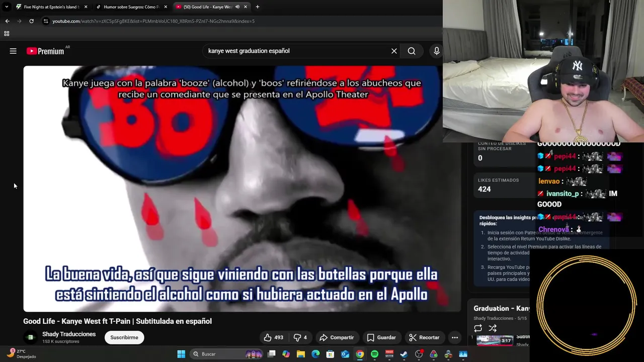Open Microsoft Store from the taskbar
Screen dimensions: 644x362
coord(330,354)
